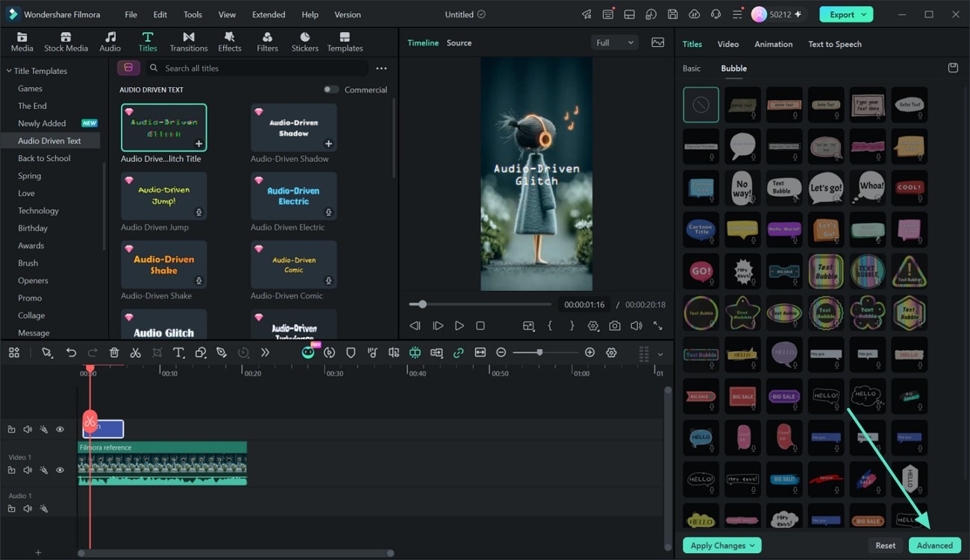Take a snapshot with camera icon
The width and height of the screenshot is (970, 560).
614,326
